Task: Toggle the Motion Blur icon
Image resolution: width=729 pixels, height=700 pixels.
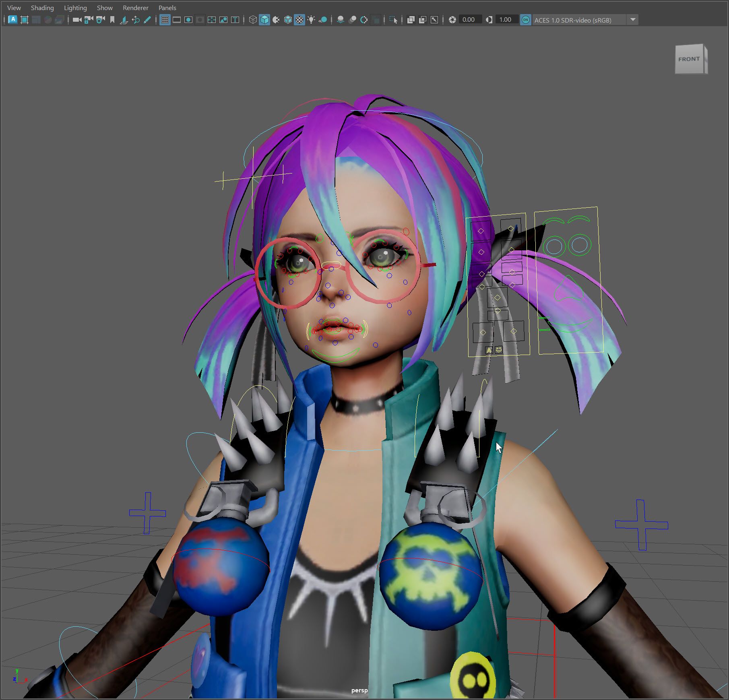Action: [x=352, y=20]
